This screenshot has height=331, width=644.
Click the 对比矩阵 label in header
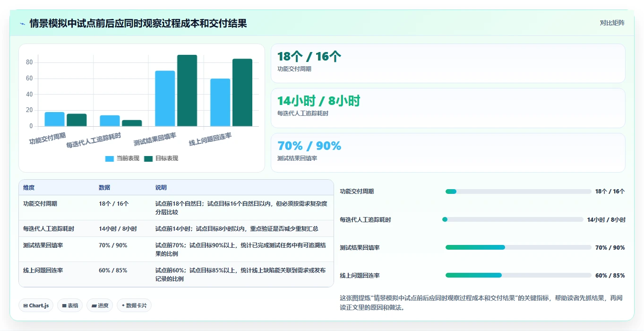[x=612, y=23]
